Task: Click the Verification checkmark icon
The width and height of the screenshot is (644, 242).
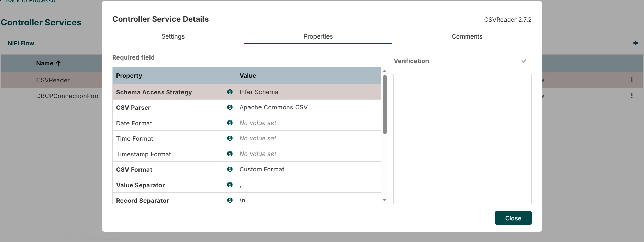Action: click(x=524, y=61)
